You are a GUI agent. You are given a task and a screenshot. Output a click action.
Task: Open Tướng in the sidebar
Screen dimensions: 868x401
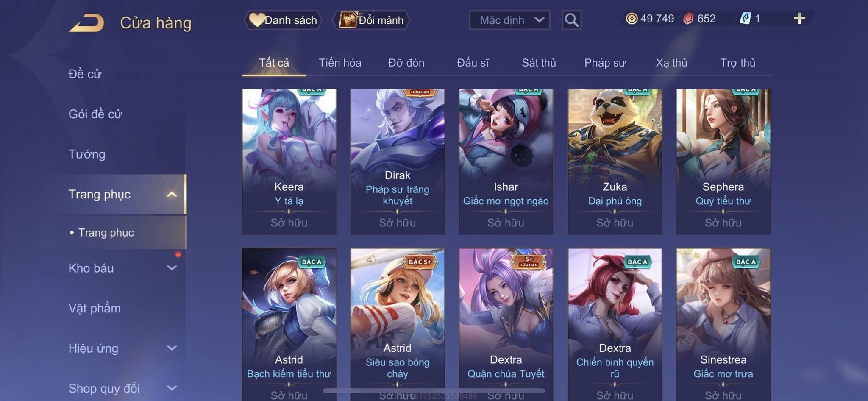click(87, 154)
